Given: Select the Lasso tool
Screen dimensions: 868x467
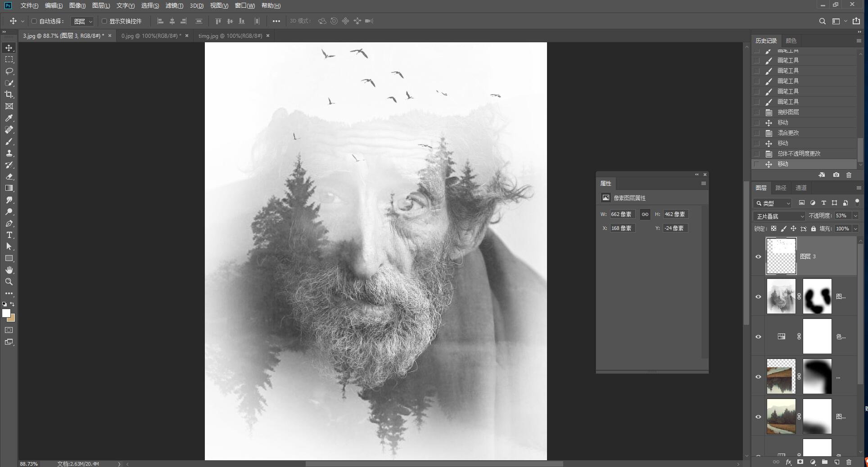Looking at the screenshot, I should pos(9,71).
